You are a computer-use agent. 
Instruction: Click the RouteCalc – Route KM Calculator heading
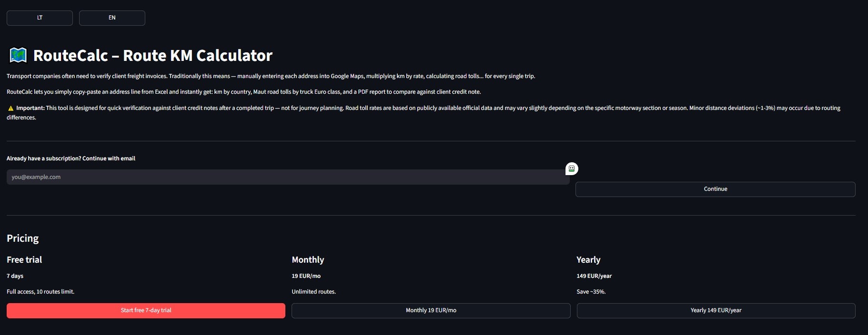152,56
